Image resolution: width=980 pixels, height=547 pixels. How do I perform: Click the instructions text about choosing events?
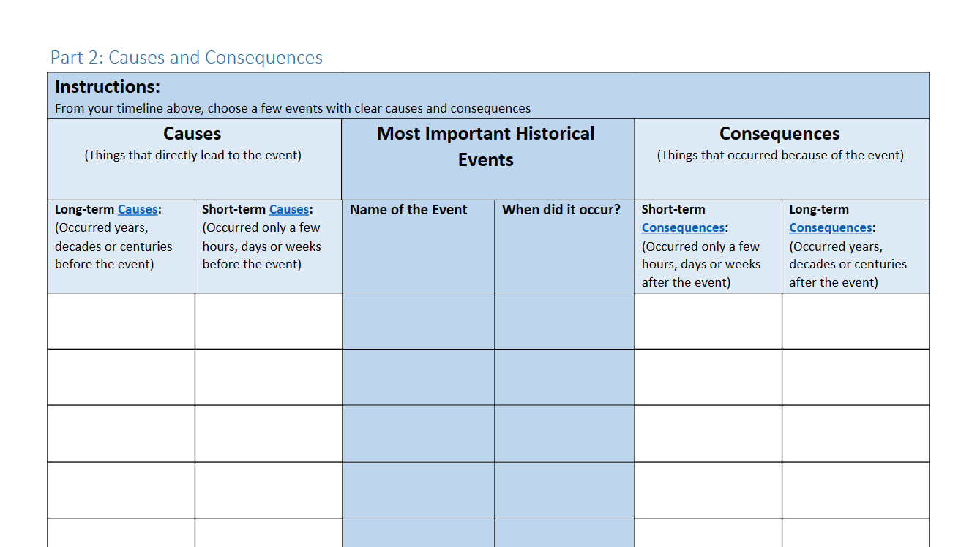292,107
